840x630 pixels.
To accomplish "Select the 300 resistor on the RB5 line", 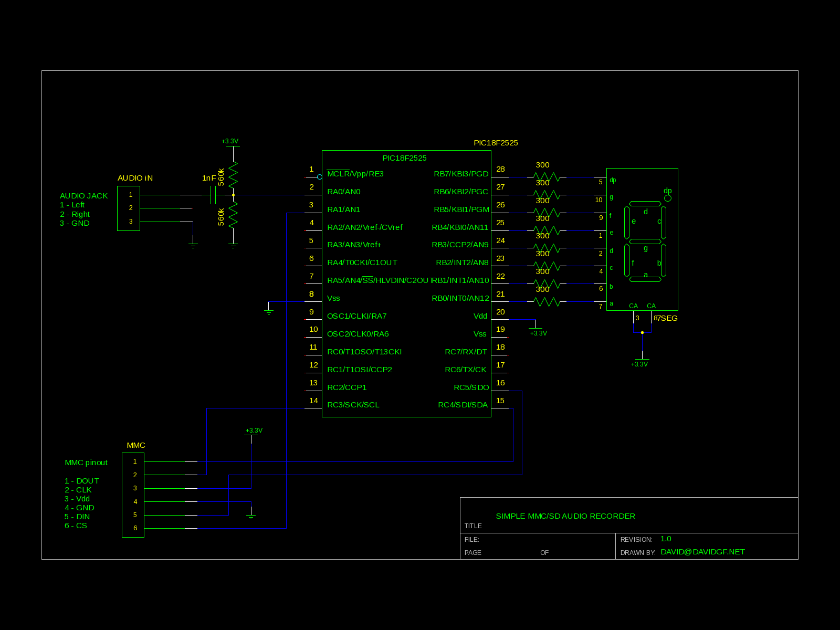I will pos(547,213).
